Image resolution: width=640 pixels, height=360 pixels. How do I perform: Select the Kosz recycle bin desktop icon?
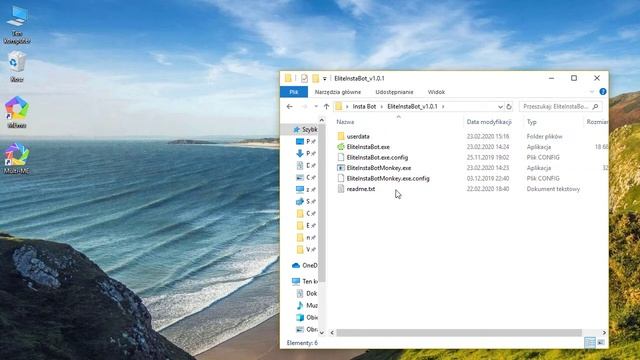(x=17, y=66)
